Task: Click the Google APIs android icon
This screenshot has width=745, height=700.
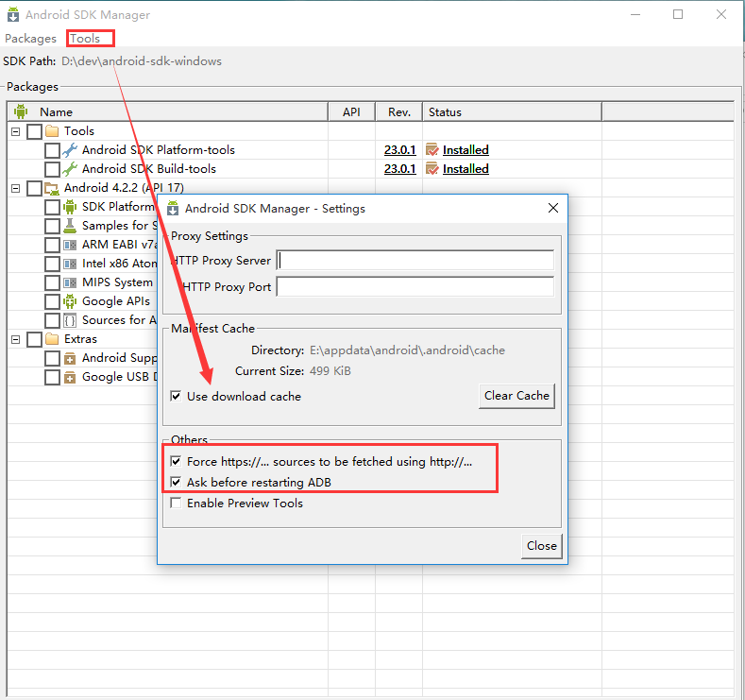Action: tap(70, 301)
